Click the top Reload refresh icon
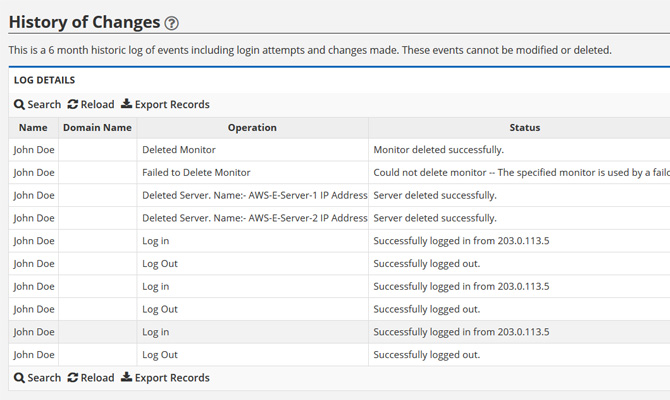The height and width of the screenshot is (400, 670). click(73, 105)
